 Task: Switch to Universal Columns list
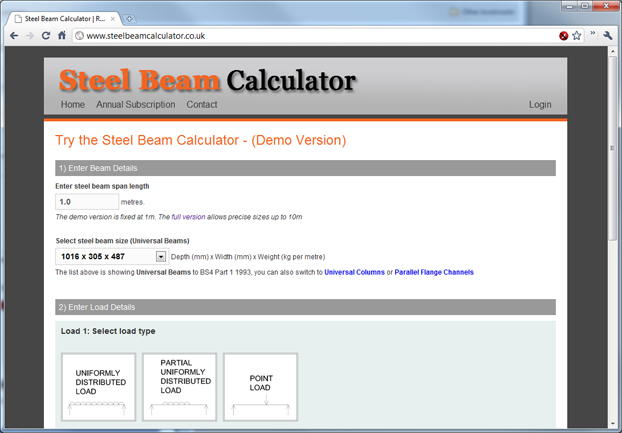354,272
